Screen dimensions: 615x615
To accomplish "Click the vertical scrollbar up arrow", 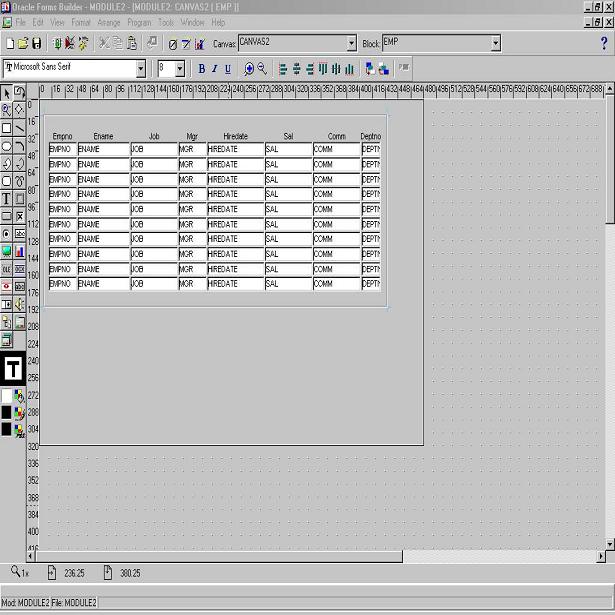I will 610,89.
